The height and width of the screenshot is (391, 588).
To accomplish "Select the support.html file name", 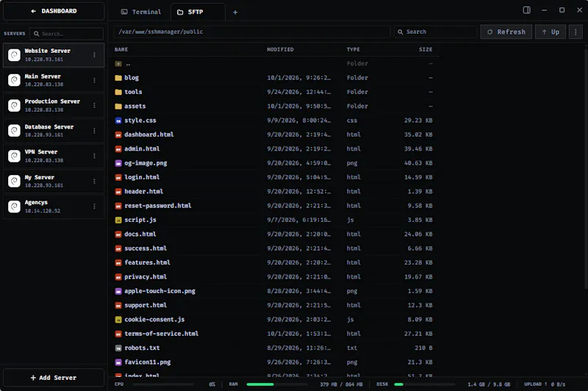I will (x=146, y=305).
